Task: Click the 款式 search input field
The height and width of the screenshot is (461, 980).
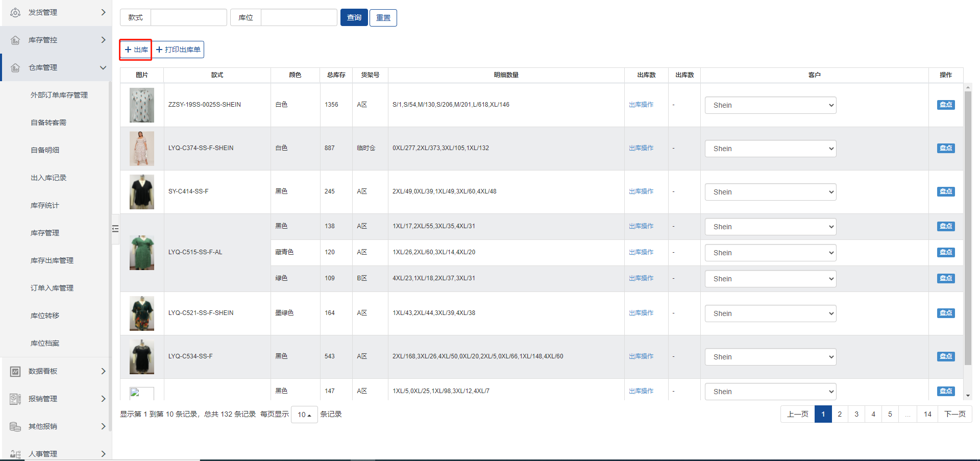Action: click(x=188, y=17)
